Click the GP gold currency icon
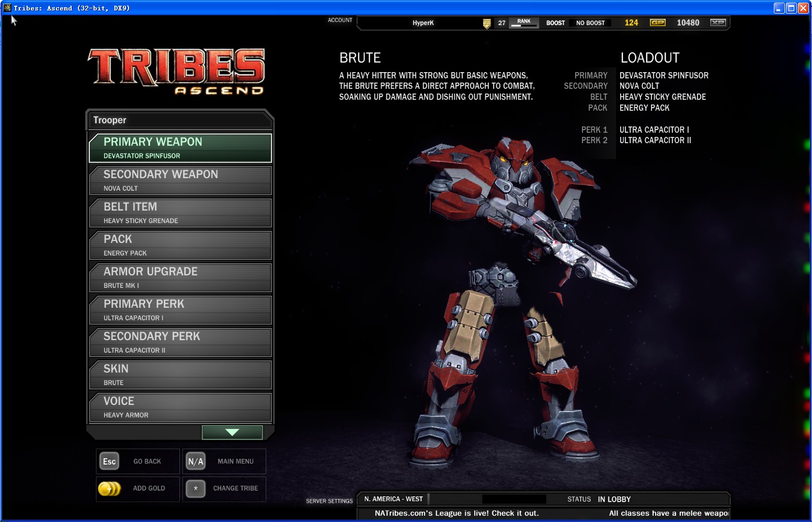This screenshot has height=522, width=812. (x=658, y=22)
